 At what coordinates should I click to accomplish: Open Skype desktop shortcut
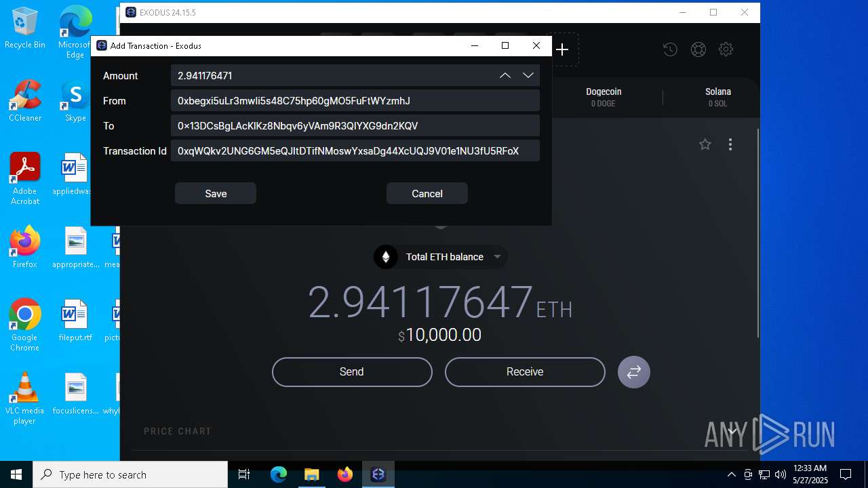tap(75, 102)
